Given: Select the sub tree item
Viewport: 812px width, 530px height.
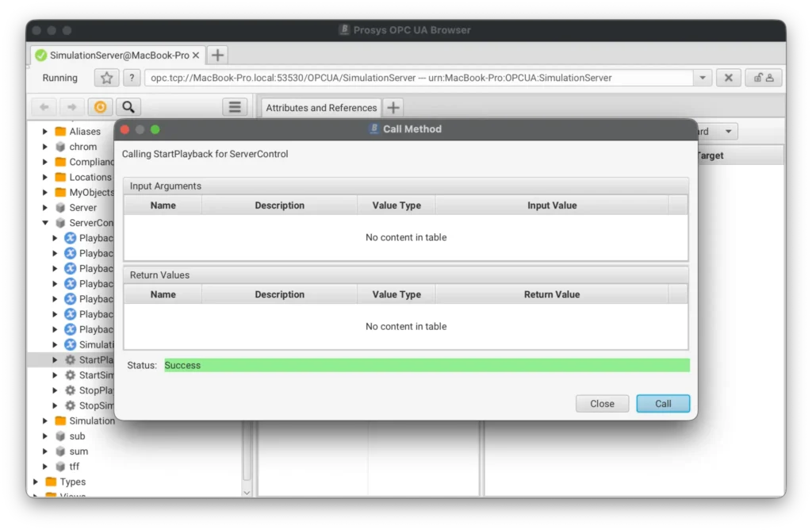Looking at the screenshot, I should tap(77, 436).
